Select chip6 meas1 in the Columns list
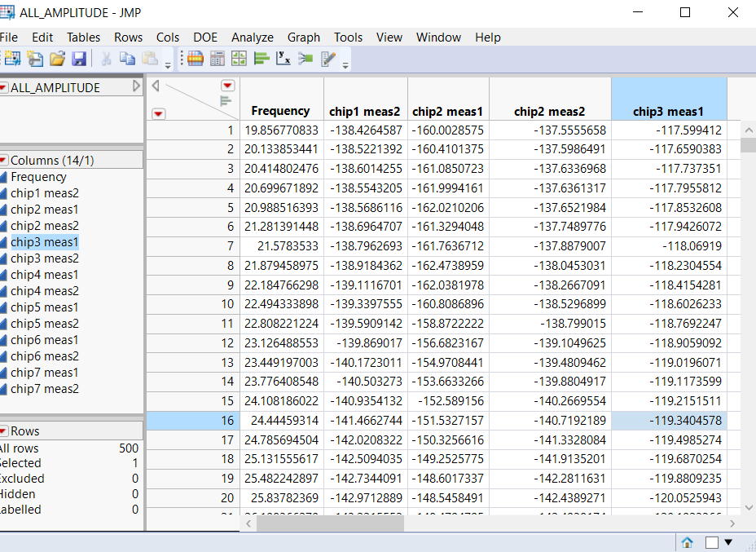 [x=44, y=340]
